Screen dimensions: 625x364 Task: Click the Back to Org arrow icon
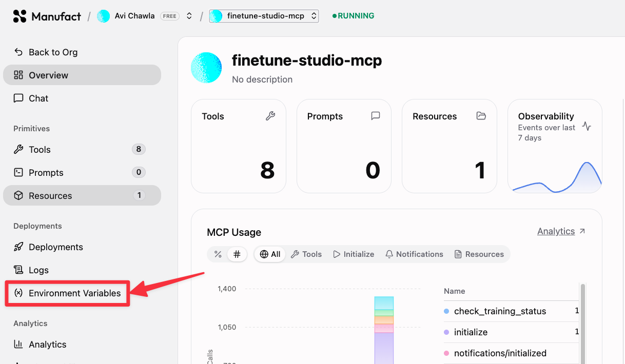18,52
